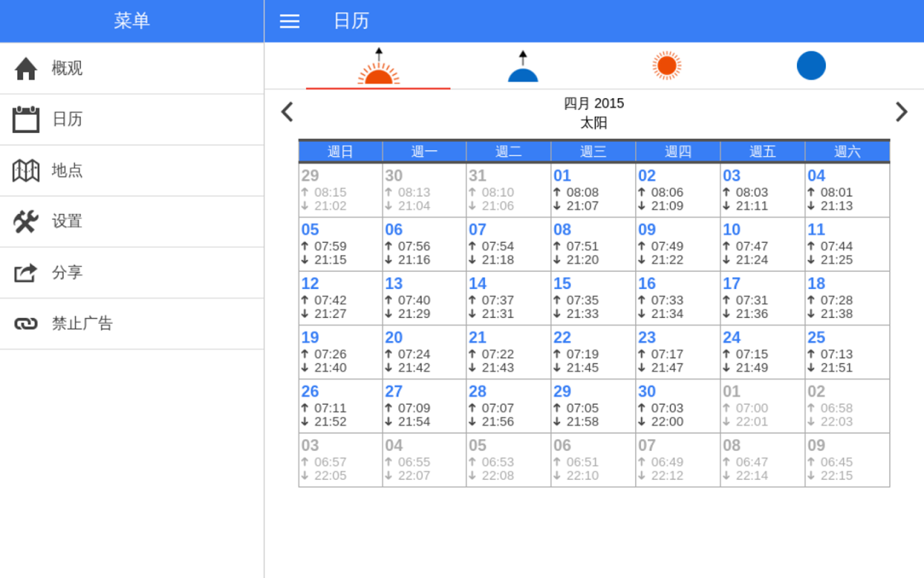Click sunset time 21:11 on April 03
Image resolution: width=924 pixels, height=578 pixels.
(x=752, y=206)
